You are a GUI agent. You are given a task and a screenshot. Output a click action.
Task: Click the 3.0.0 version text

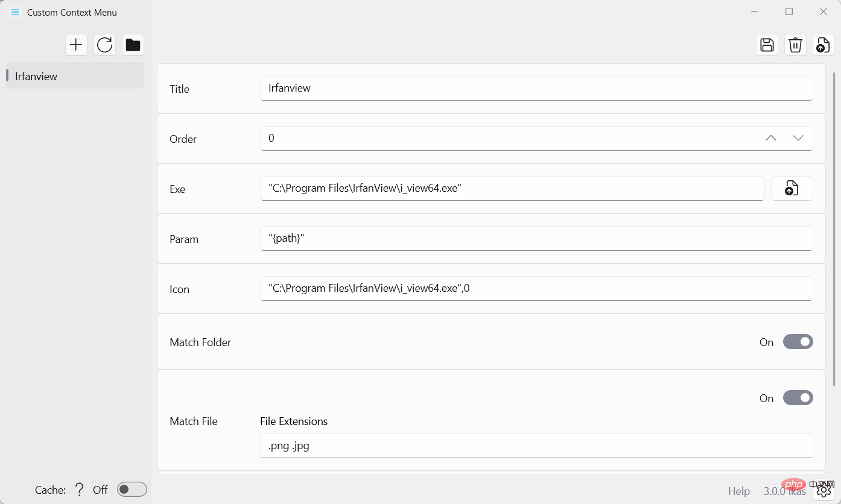pos(776,491)
